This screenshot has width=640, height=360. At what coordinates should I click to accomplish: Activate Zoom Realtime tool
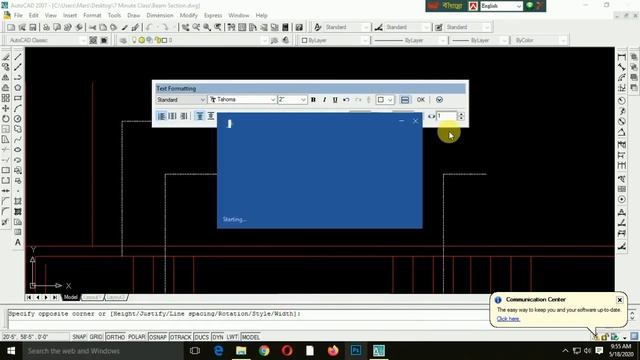(196, 27)
